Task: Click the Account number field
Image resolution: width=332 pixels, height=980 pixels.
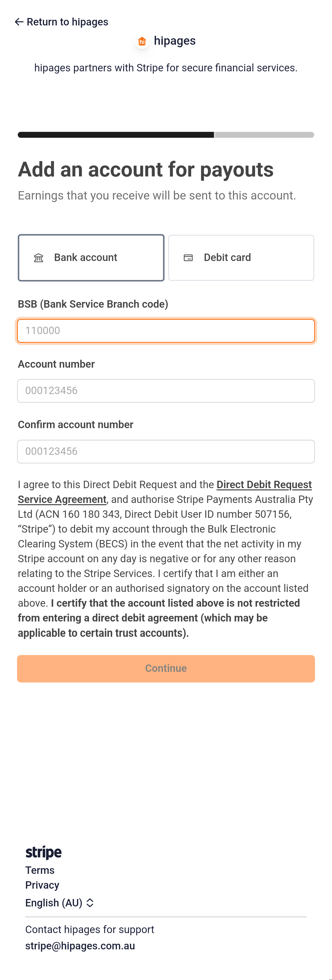Action: click(166, 391)
